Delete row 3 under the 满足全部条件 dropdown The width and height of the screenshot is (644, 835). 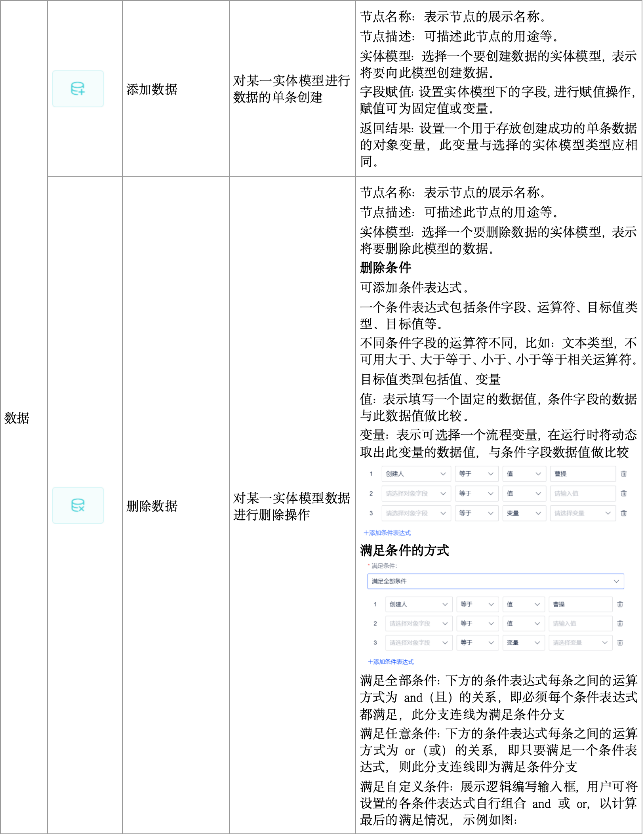(620, 642)
